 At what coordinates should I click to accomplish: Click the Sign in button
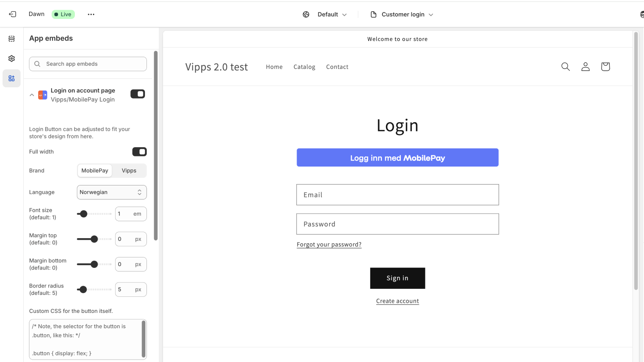click(398, 278)
